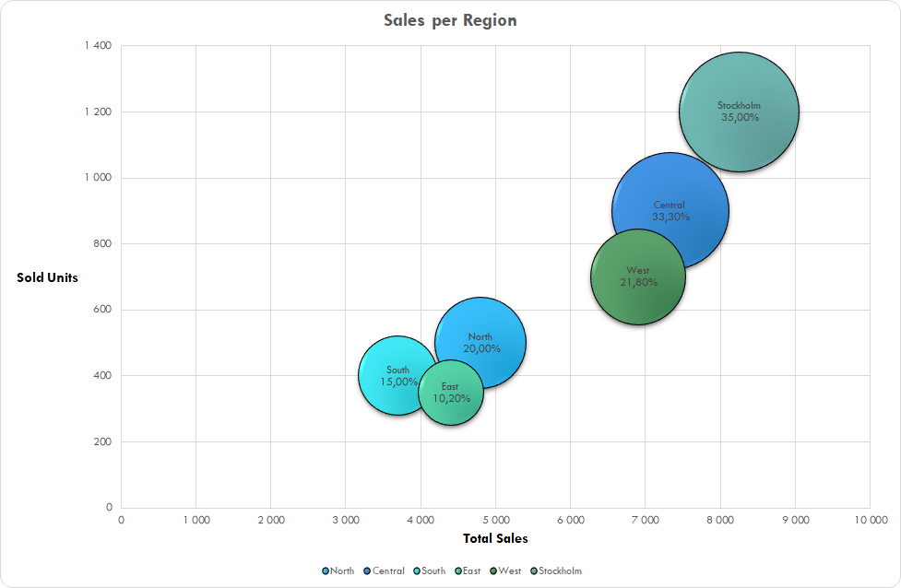
Task: Select the North legend marker icon
Action: [x=326, y=570]
